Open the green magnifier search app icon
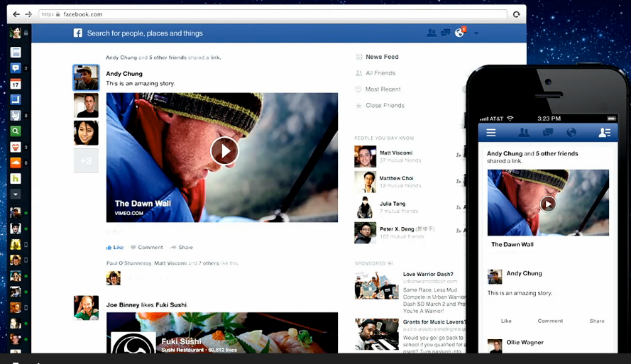The width and height of the screenshot is (631, 364). [16, 131]
